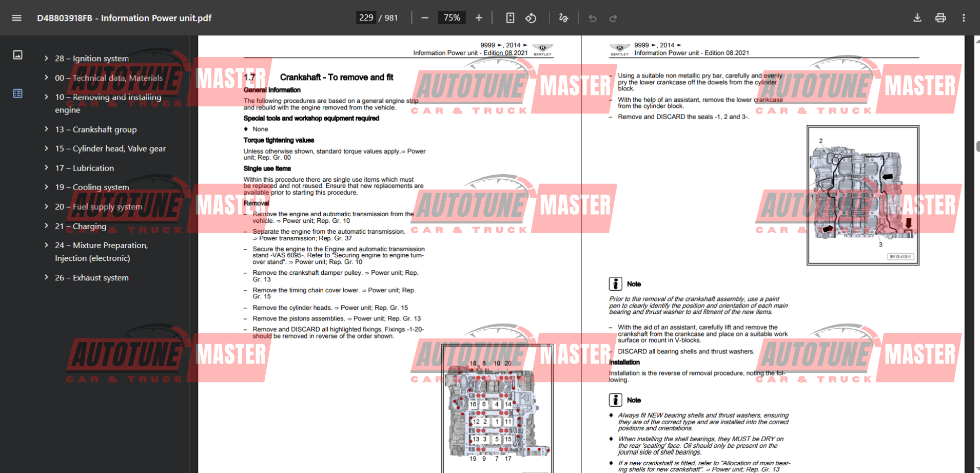Expand the 19 – Cooling system section

click(x=46, y=187)
